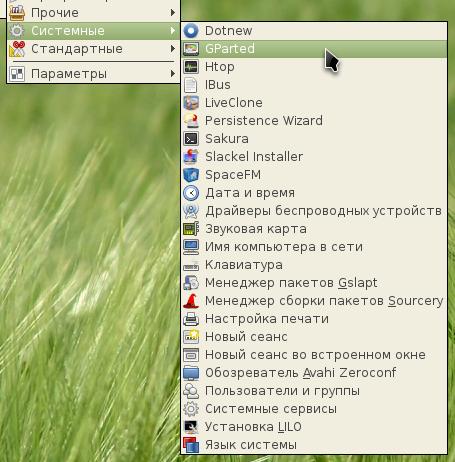Viewport: 455px width, 462px height.
Task: Click the Пользователи и группы icon
Action: (x=191, y=391)
